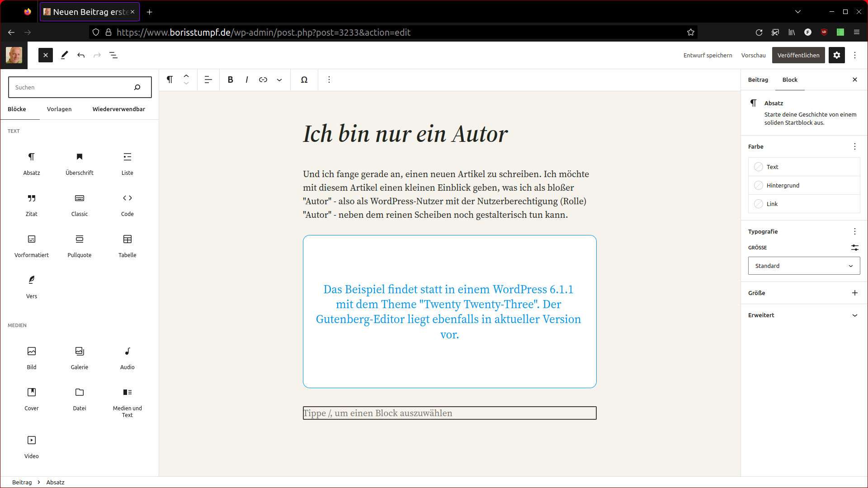This screenshot has width=868, height=488.
Task: View posts via the site avatar
Action: pos(14,55)
